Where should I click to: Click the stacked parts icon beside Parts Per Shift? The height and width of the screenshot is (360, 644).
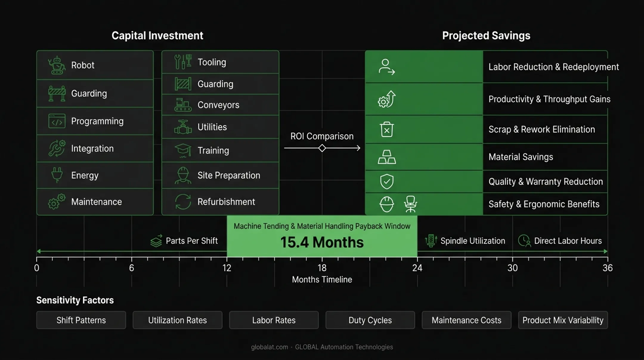156,241
